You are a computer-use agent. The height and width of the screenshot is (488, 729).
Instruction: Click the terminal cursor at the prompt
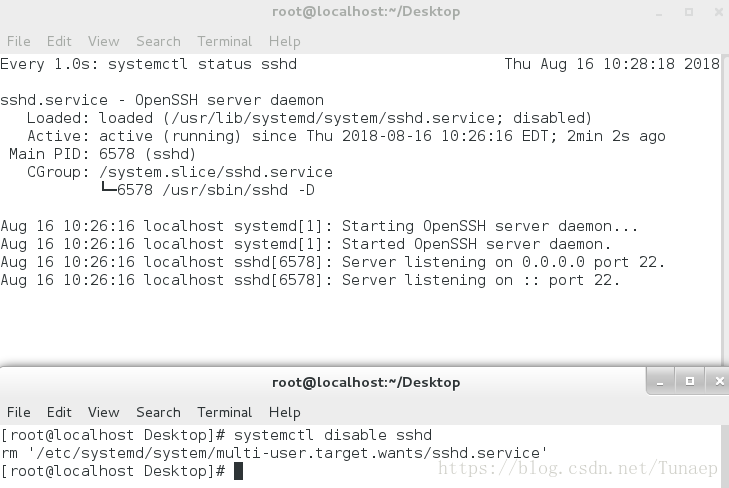pos(238,471)
